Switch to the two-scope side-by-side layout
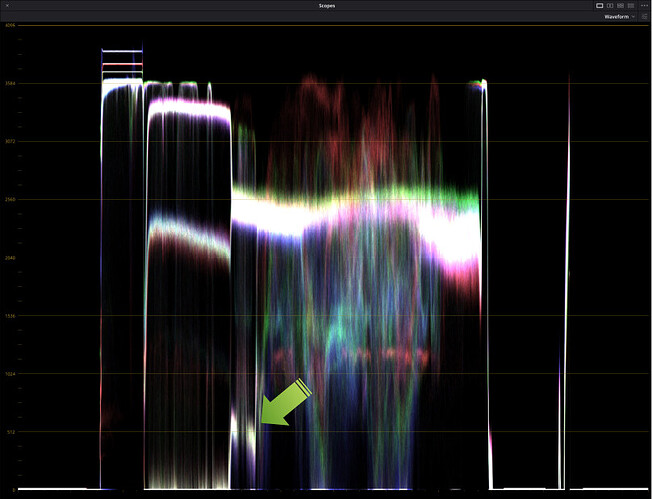This screenshot has height=499, width=652. (610, 6)
